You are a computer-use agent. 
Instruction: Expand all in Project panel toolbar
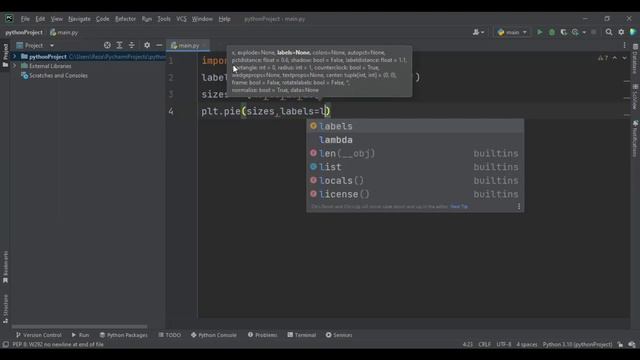tap(119, 45)
